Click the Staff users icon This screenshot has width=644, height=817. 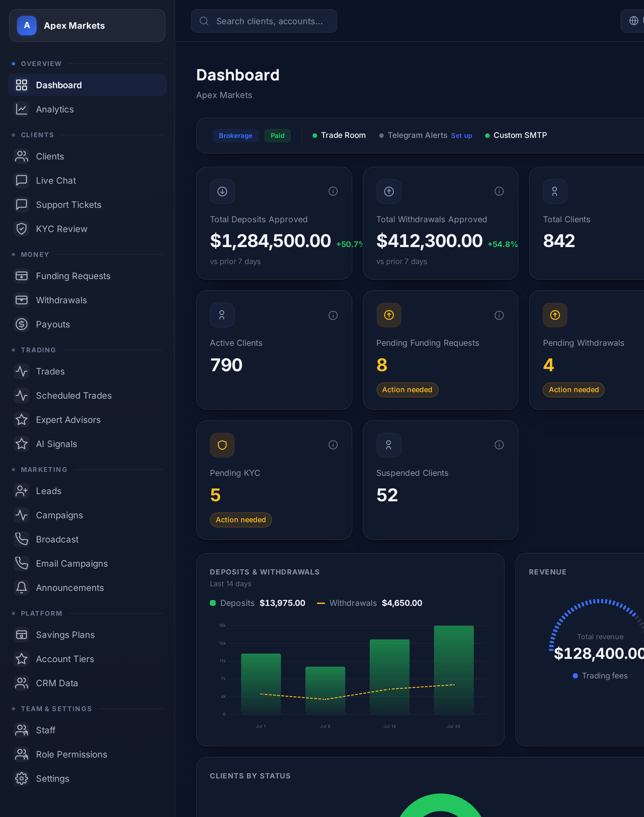coord(22,730)
